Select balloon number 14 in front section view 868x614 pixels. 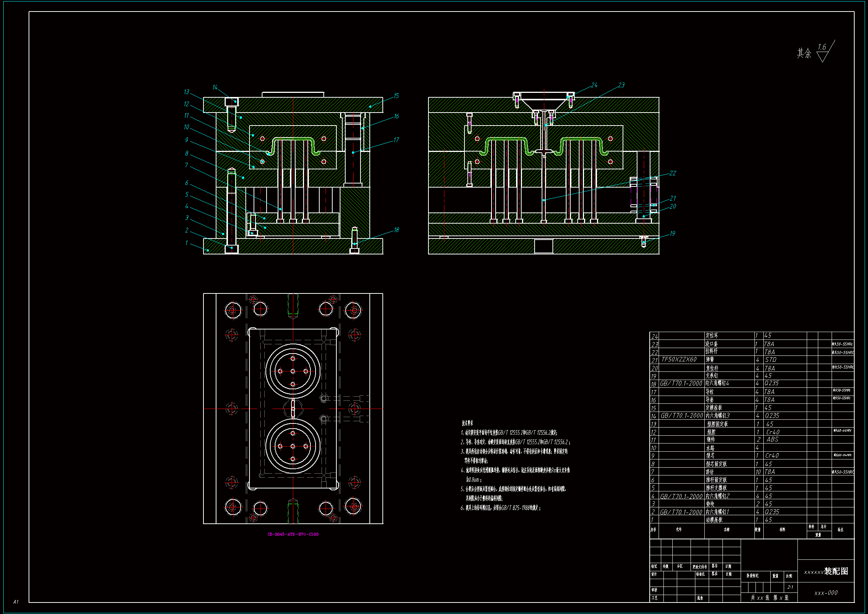[215, 87]
